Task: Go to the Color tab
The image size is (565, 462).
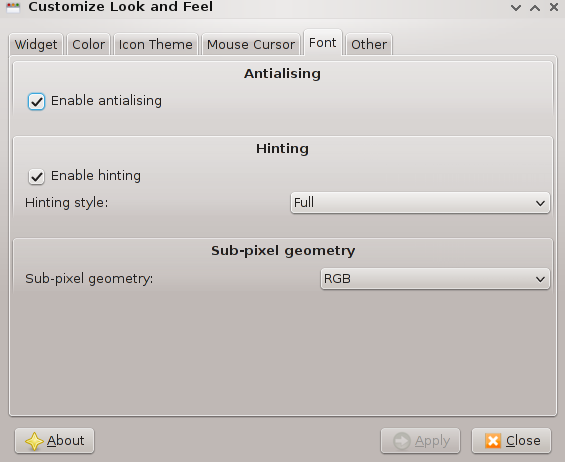Action: click(x=88, y=44)
